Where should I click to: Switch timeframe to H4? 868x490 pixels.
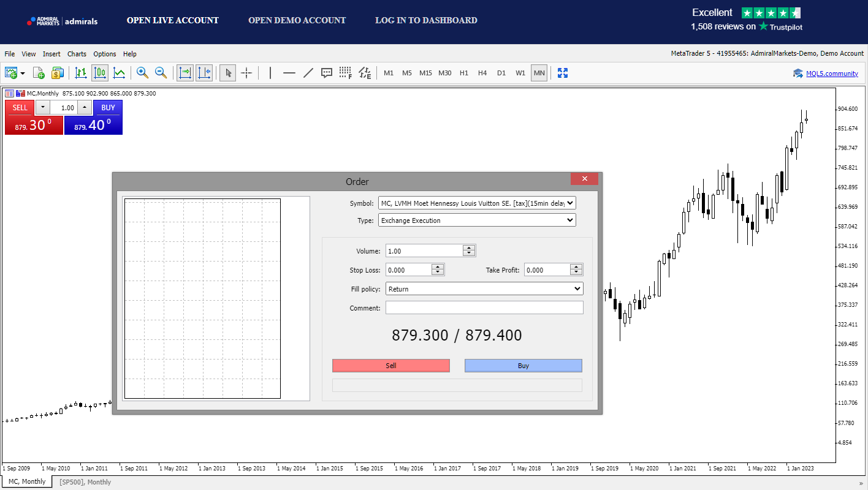(x=482, y=73)
